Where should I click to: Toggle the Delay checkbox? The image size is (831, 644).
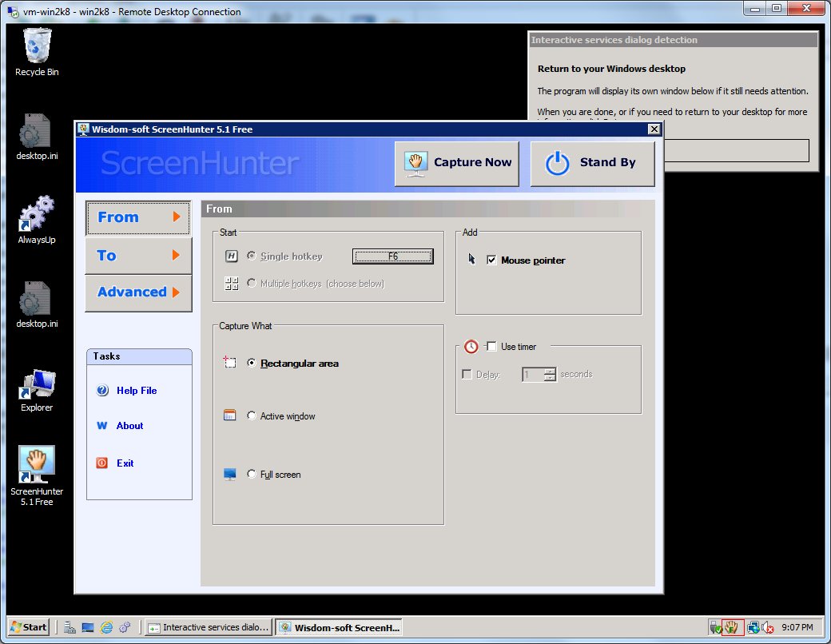pyautogui.click(x=467, y=374)
